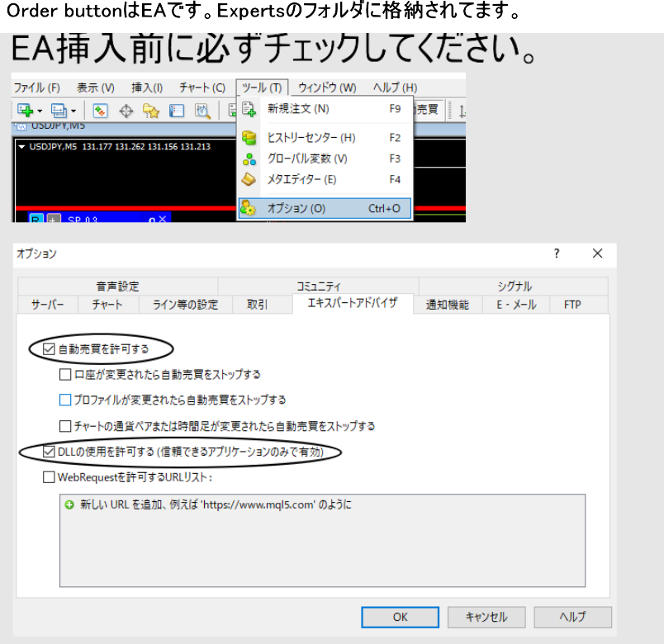
Task: Click the Strategy Tester magnifier icon
Action: pyautogui.click(x=202, y=111)
